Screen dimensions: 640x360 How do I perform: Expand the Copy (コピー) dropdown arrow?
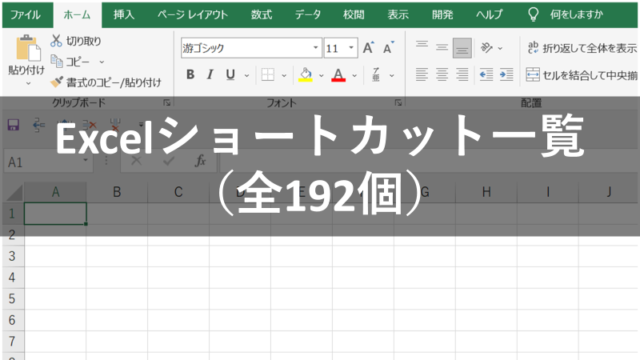[x=102, y=62]
